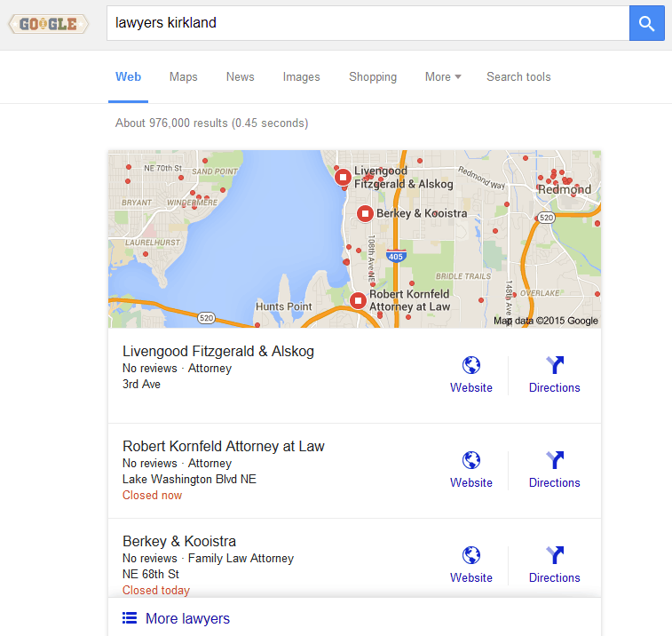This screenshot has width=672, height=636.
Task: Switch to the Maps tab
Action: [184, 76]
